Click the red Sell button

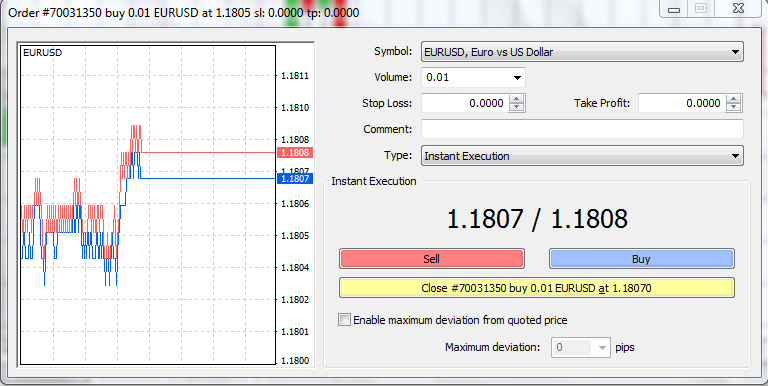[x=432, y=259]
